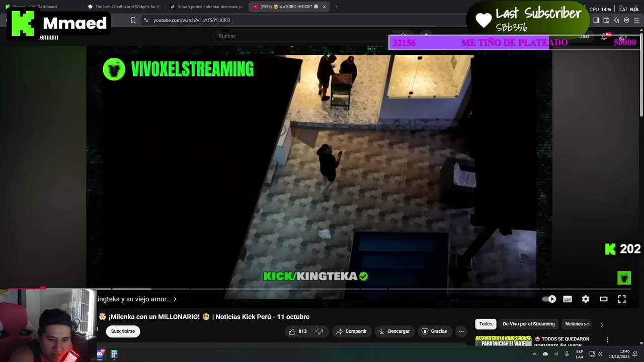Open the volume speaker tray icon
This screenshot has width=644, height=362.
[x=600, y=354]
